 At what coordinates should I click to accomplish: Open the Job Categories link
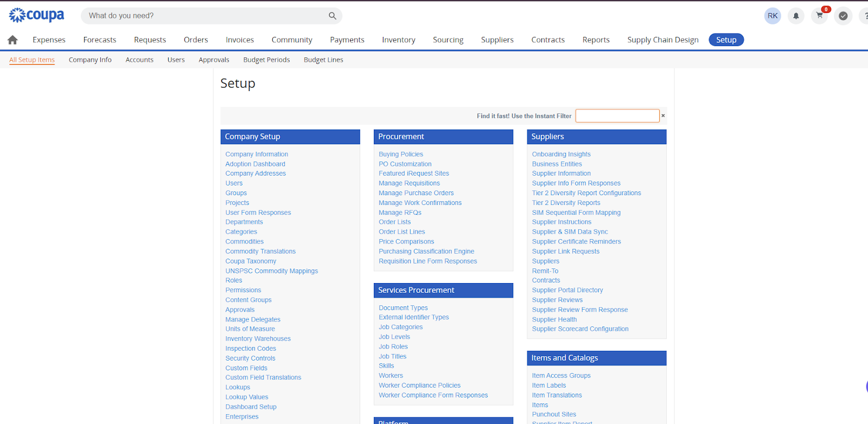click(400, 327)
